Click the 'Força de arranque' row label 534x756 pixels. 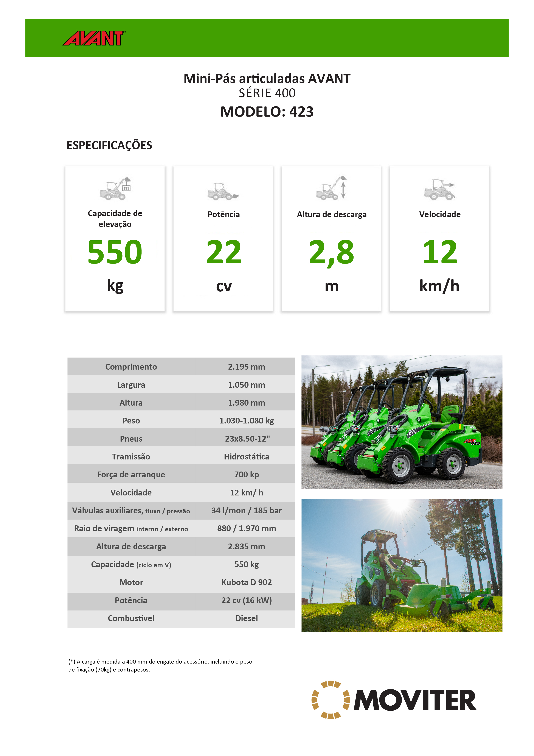click(131, 475)
